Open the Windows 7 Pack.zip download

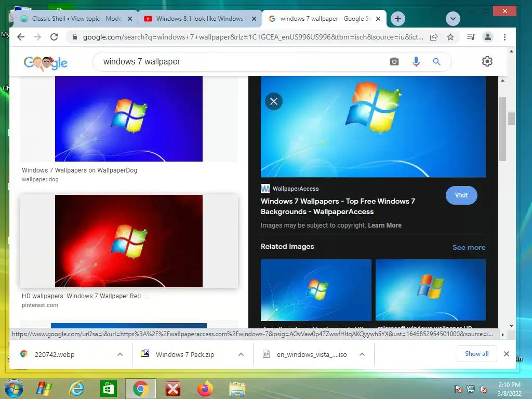pos(185,354)
